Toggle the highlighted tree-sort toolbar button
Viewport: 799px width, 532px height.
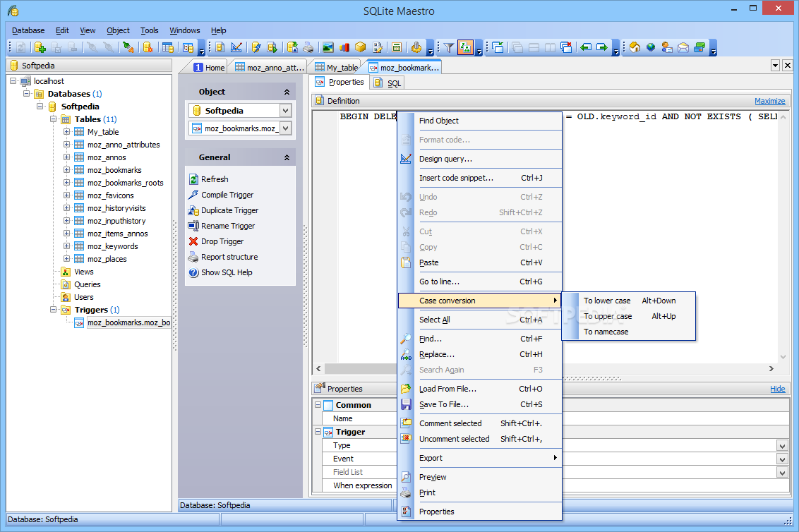point(465,47)
